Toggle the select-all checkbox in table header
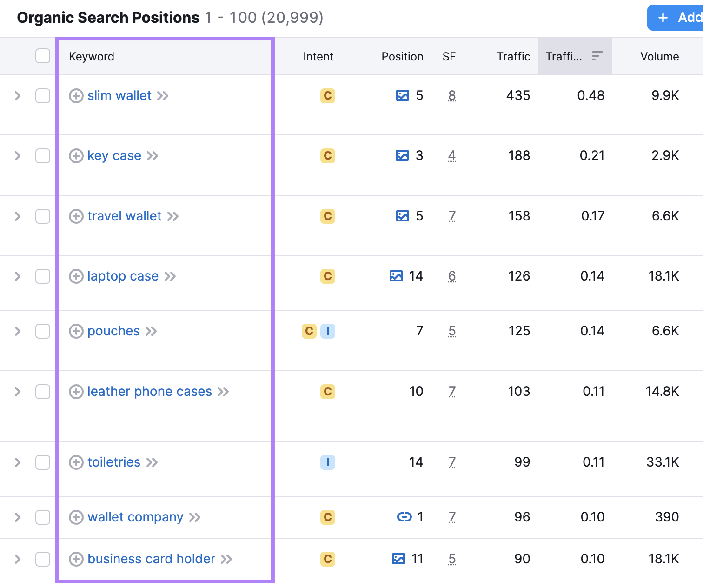This screenshot has width=703, height=588. coord(43,56)
